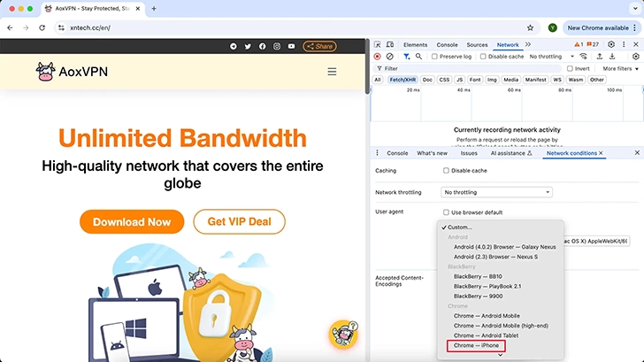Show more DevTools tabs via chevron
Screen dimensions: 644x362
[528, 44]
